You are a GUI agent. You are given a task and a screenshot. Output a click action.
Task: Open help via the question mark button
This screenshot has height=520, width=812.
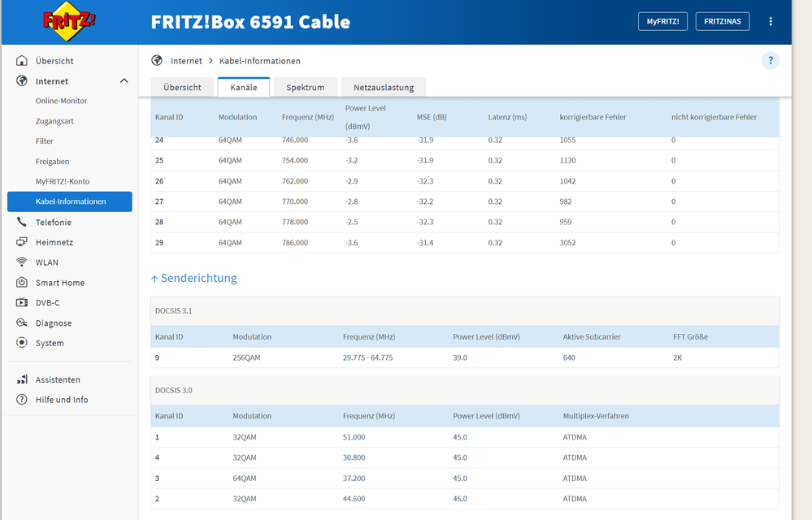[x=770, y=61]
